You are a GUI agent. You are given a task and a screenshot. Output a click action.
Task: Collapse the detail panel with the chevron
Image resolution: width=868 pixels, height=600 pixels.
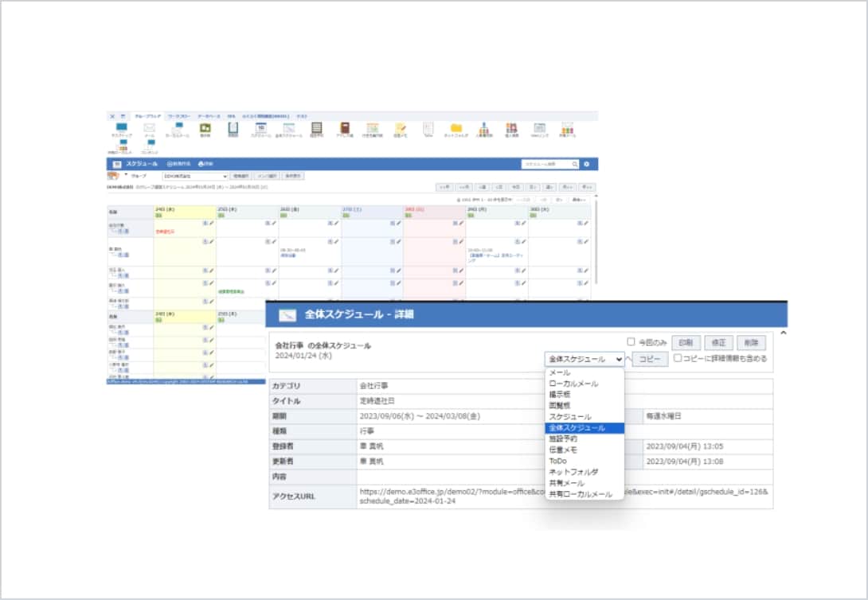click(x=783, y=333)
